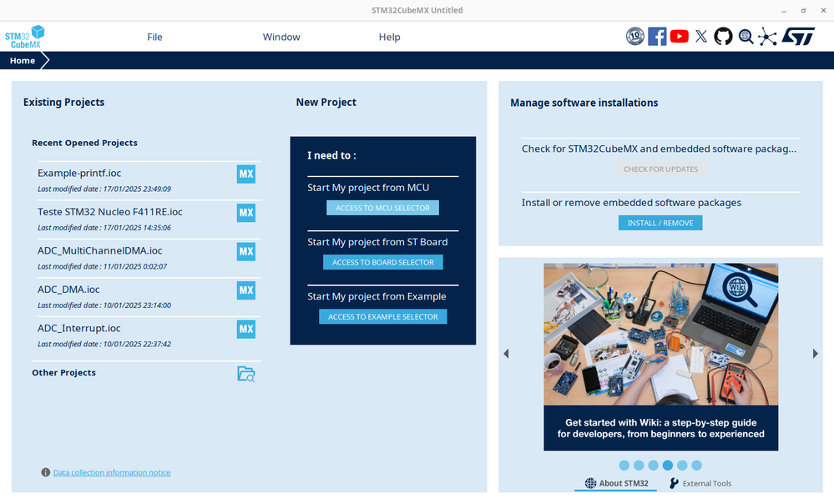Click the INSTALL / REMOVE button
This screenshot has height=504, width=834.
(x=660, y=223)
